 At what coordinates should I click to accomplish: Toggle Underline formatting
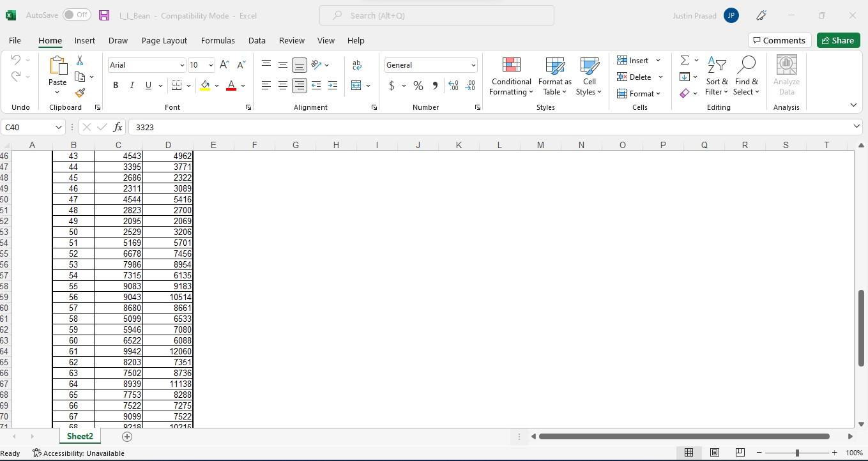coord(148,85)
